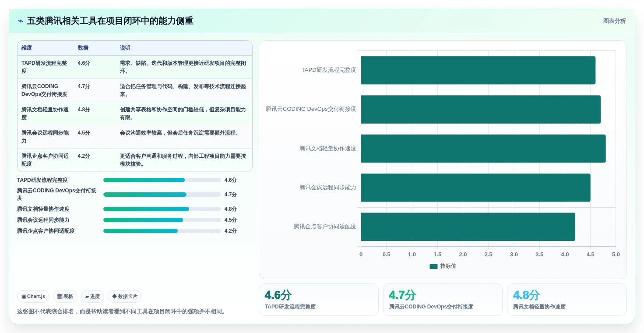The width and height of the screenshot is (644, 333).
Task: Click the 2.5 x-axis tick label
Action: 488,255
